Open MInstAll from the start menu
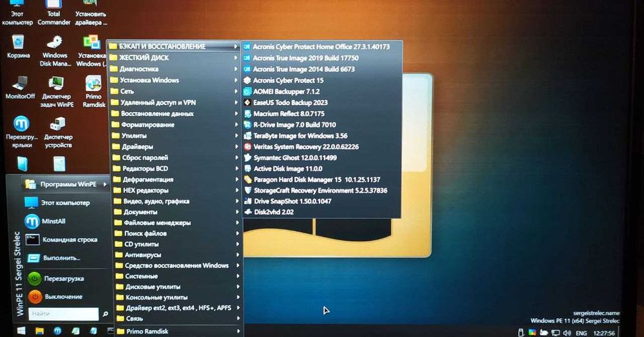 (66, 222)
